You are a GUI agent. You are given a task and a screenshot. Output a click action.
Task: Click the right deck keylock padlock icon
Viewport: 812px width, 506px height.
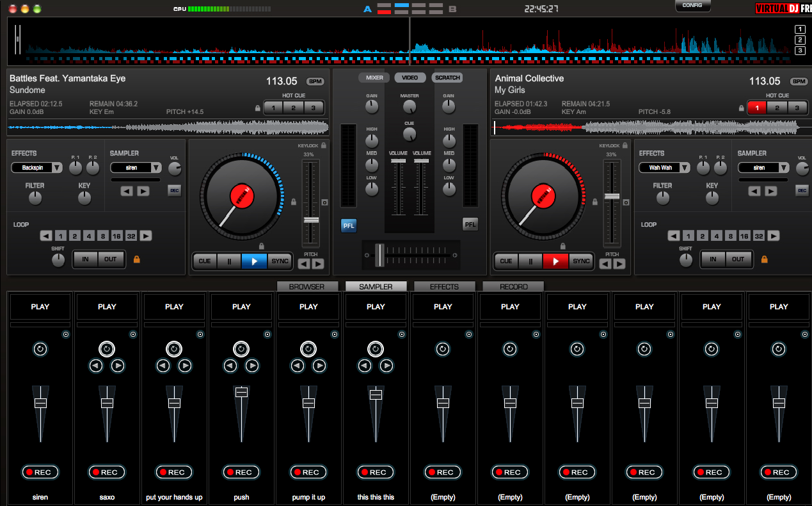pyautogui.click(x=625, y=146)
